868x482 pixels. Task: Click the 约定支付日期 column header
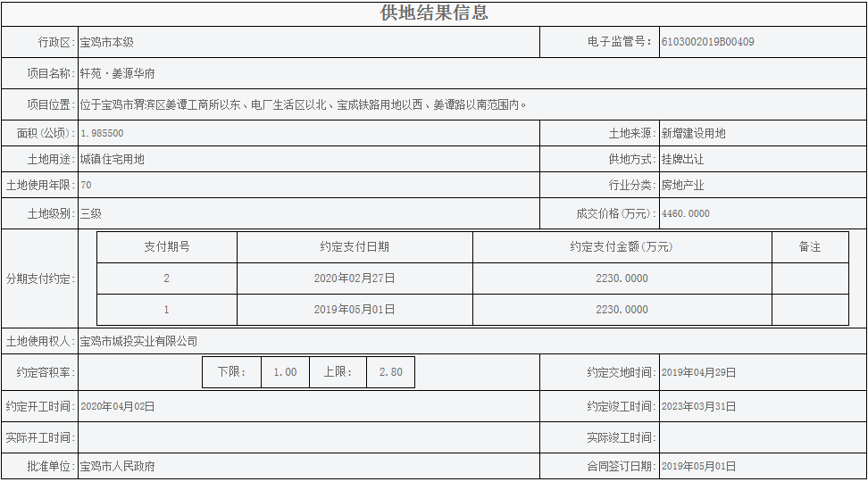click(355, 247)
